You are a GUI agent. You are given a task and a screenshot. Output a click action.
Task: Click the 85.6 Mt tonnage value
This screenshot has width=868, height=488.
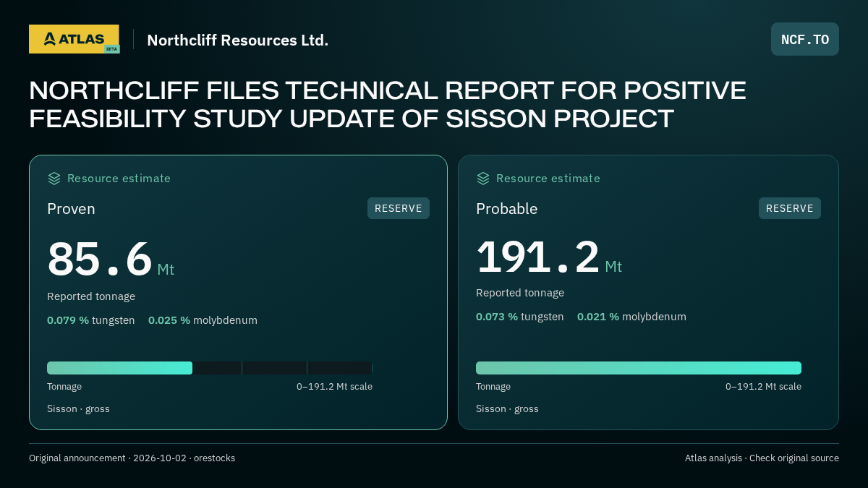pyautogui.click(x=111, y=260)
